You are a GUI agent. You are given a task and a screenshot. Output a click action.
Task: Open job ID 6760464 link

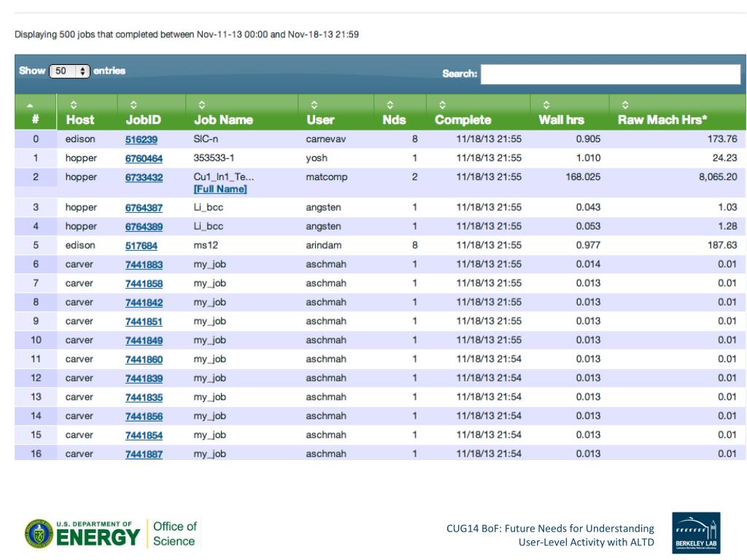click(144, 158)
